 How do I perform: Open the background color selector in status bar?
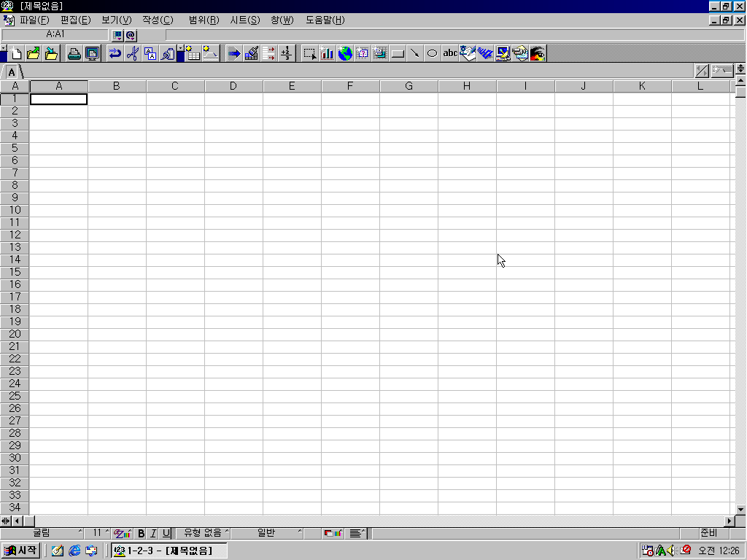(333, 533)
